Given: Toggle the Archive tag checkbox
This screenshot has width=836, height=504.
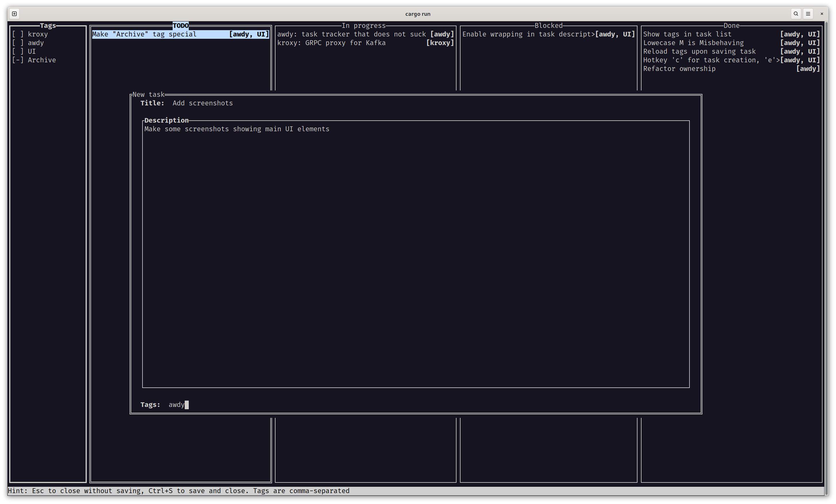Looking at the screenshot, I should (x=18, y=60).
